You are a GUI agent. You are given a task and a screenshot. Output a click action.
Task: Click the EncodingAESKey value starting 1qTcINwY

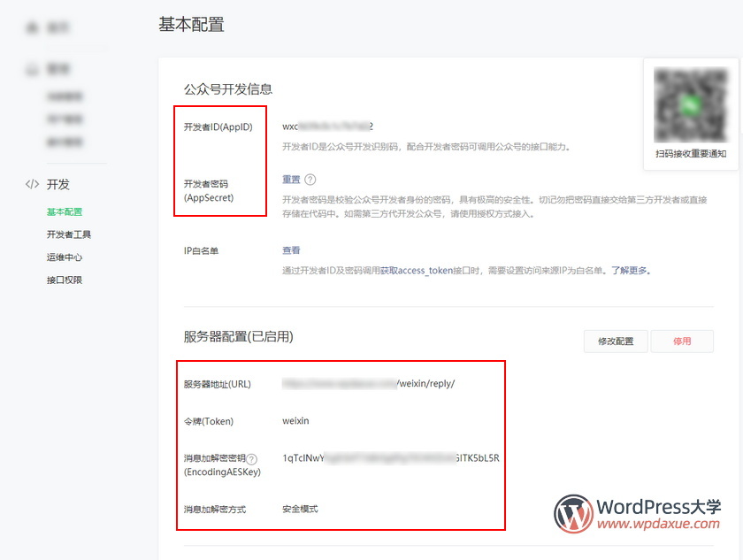click(391, 458)
